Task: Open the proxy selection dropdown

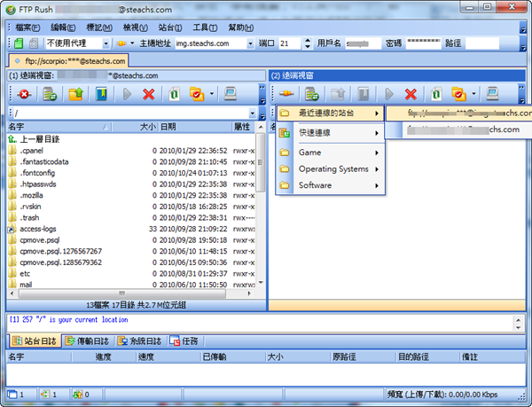Action: tap(106, 43)
